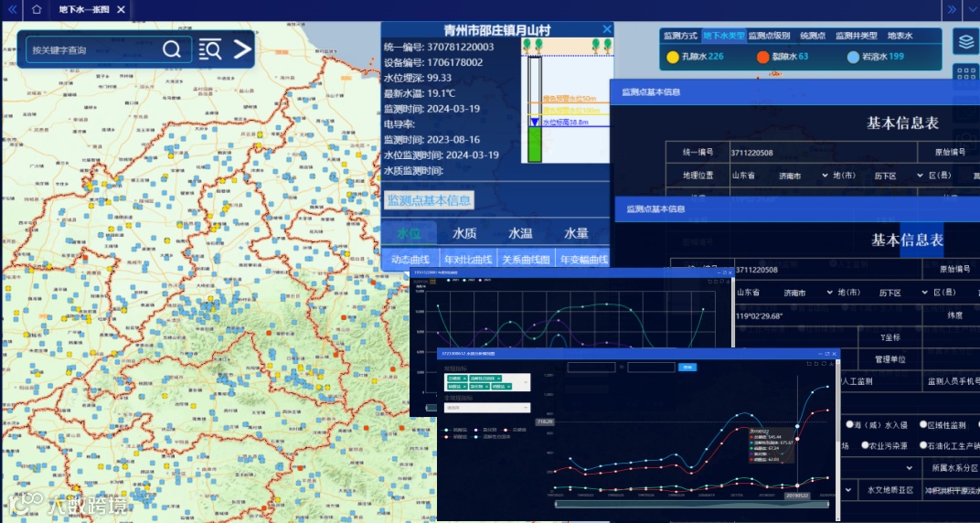980x523 pixels.
Task: Grab the right handle of the water quality zoom slider
Action: click(x=828, y=504)
